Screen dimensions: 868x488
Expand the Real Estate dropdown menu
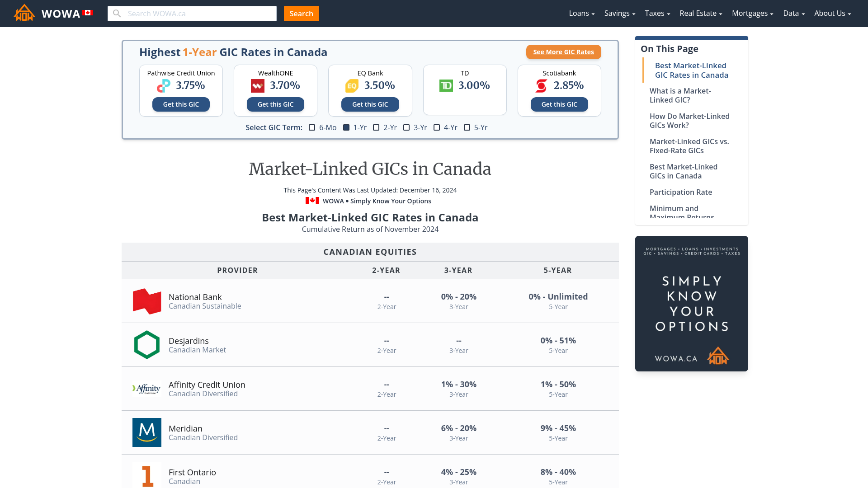coord(701,14)
